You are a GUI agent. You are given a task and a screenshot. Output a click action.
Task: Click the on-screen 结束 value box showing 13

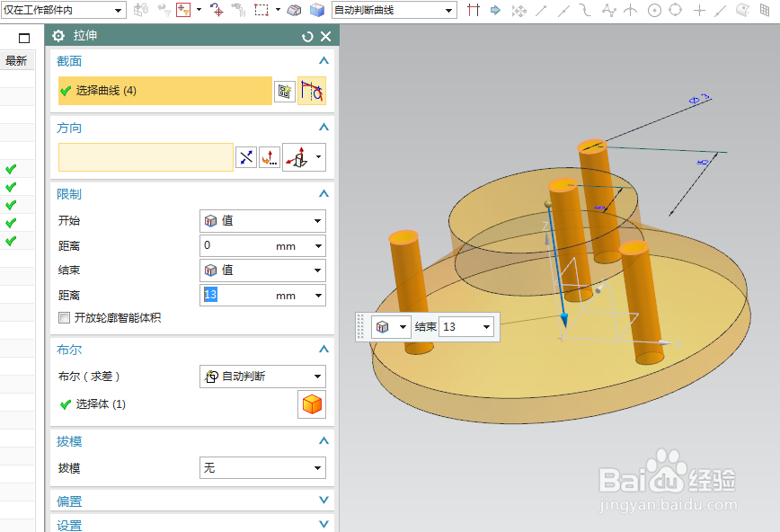pyautogui.click(x=458, y=327)
